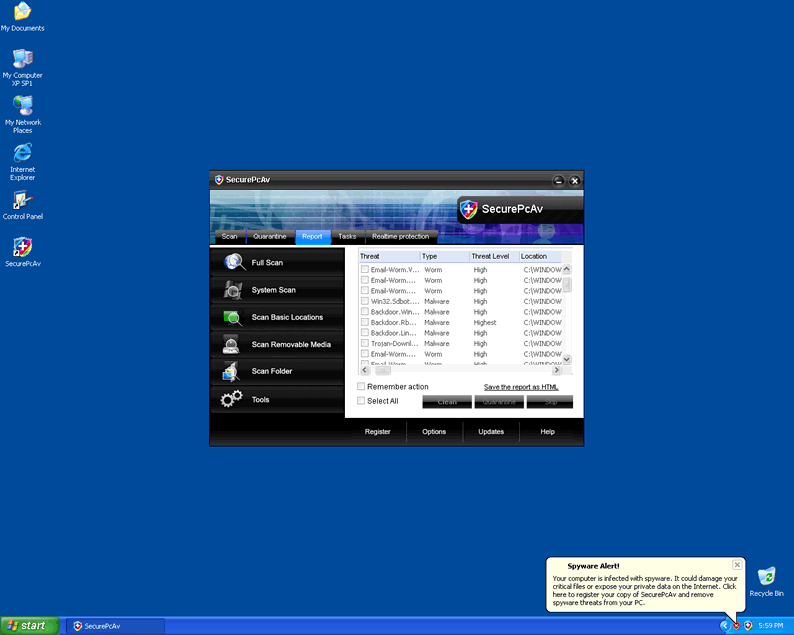This screenshot has height=635, width=794.
Task: Click the Scan Basic Locations icon
Action: point(234,317)
